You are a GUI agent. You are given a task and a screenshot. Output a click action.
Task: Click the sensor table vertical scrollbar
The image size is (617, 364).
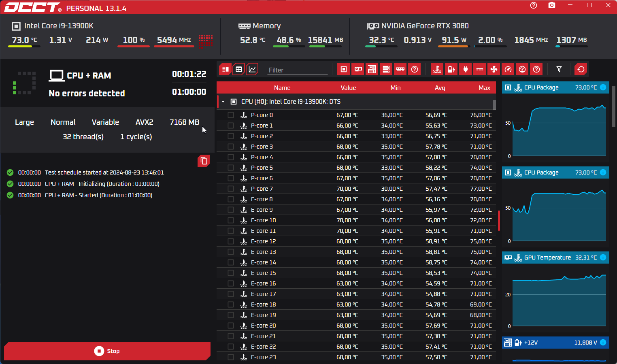pyautogui.click(x=494, y=104)
